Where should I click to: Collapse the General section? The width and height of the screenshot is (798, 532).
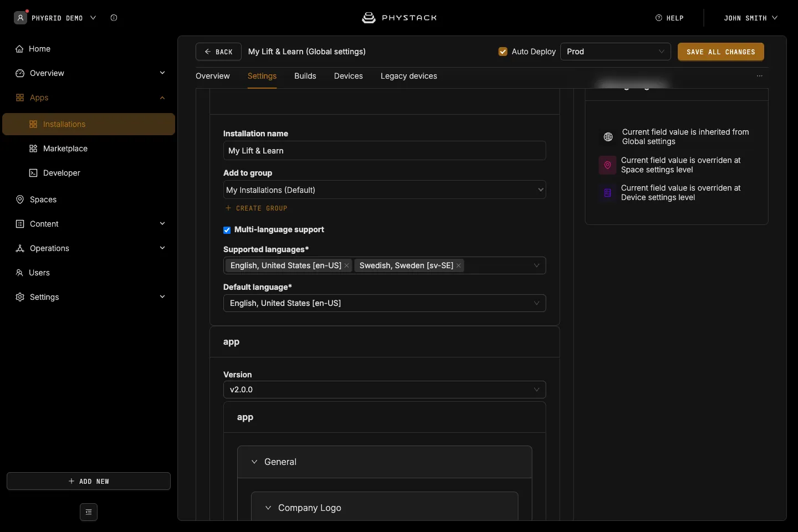click(254, 462)
